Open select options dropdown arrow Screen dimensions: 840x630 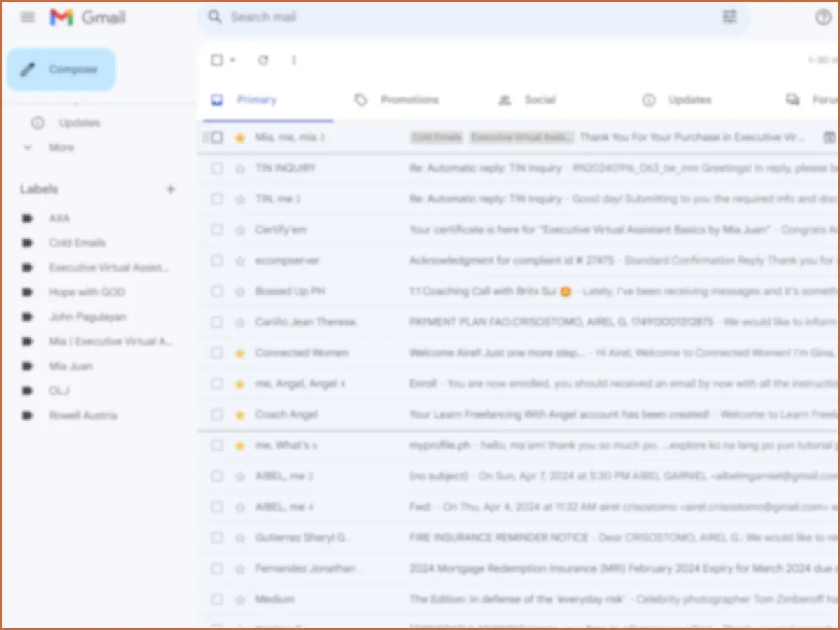point(232,60)
